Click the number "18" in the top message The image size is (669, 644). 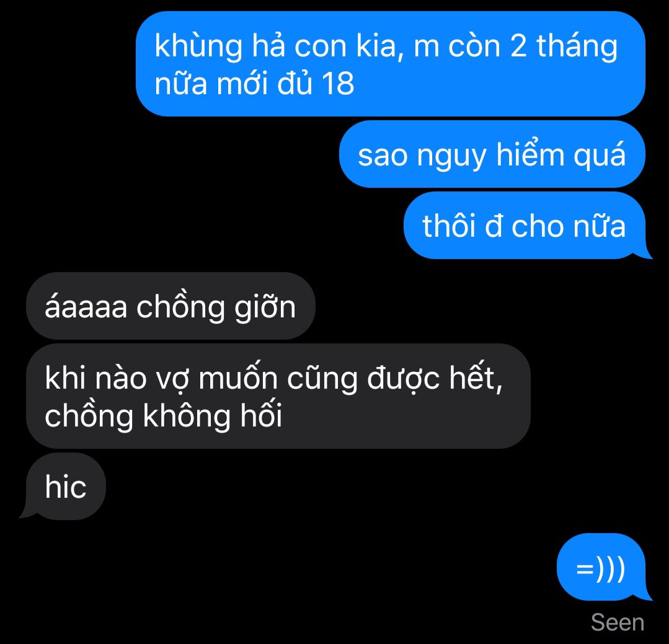(x=338, y=83)
